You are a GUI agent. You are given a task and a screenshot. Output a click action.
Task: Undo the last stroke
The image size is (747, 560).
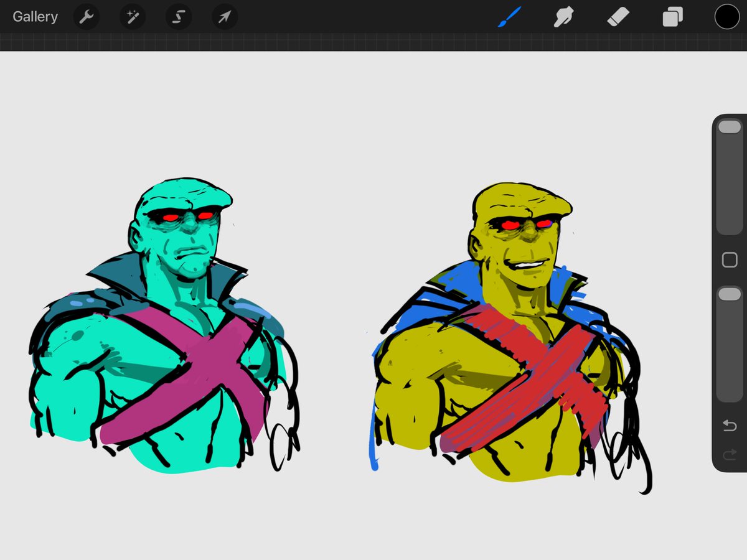pos(730,426)
